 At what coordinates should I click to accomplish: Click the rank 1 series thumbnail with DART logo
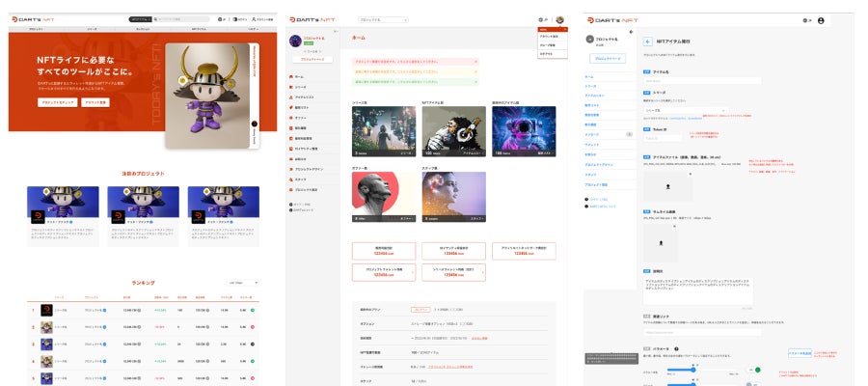[x=46, y=310]
